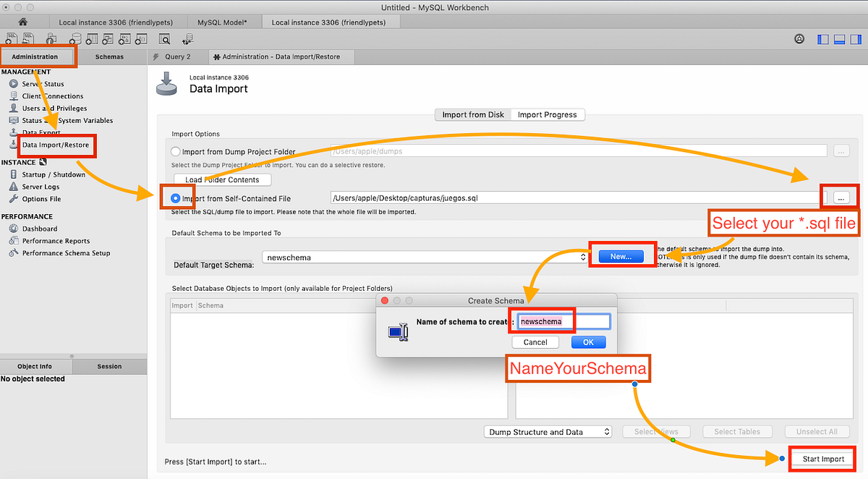The width and height of the screenshot is (868, 479).
Task: Create a new SQL query tab
Action: [12, 38]
